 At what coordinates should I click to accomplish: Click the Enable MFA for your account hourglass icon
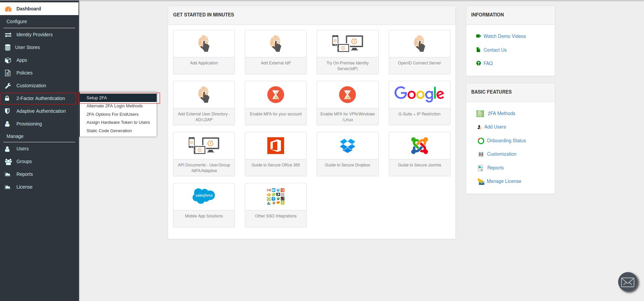[x=276, y=95]
